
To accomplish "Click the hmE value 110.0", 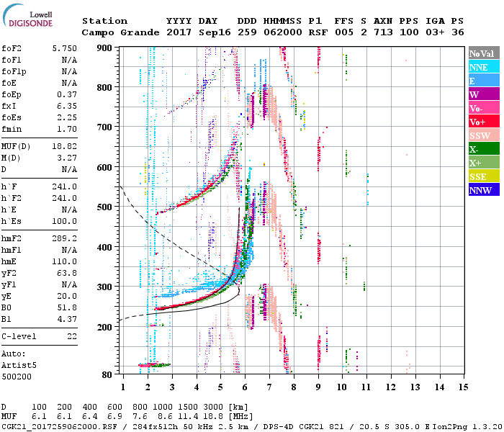I will [65, 262].
